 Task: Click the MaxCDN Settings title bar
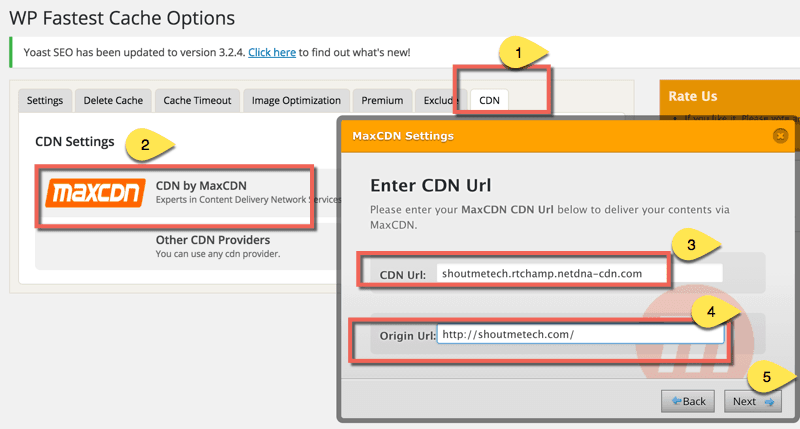(x=567, y=136)
